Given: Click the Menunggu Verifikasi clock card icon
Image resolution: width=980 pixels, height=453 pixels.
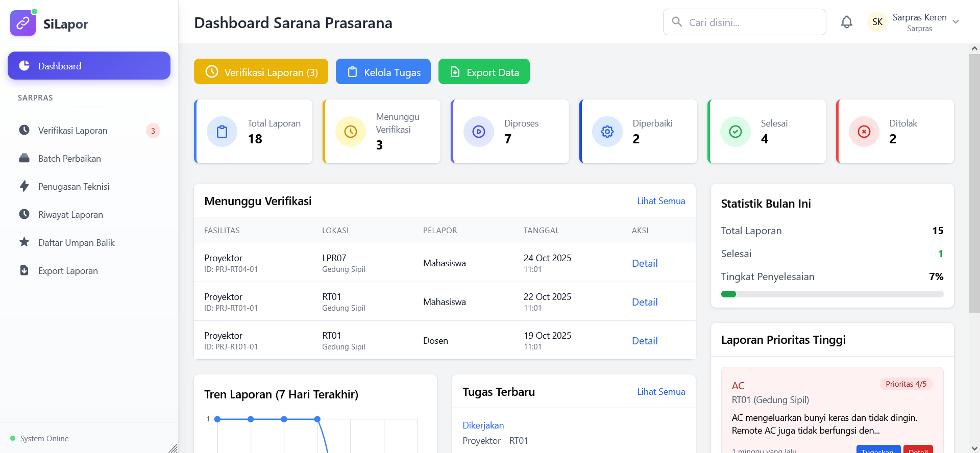Looking at the screenshot, I should click(351, 132).
